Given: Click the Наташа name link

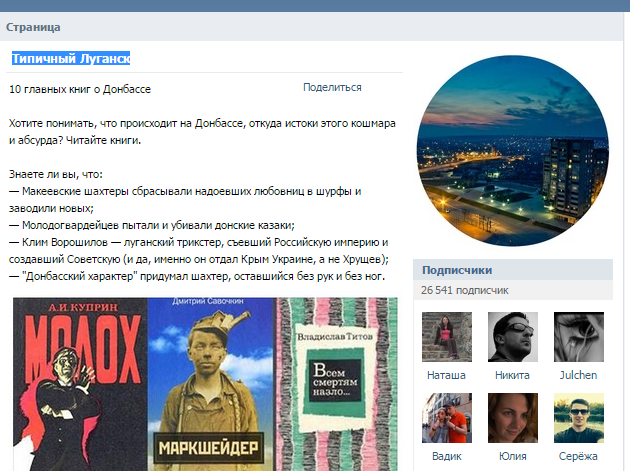Looking at the screenshot, I should coord(446,375).
